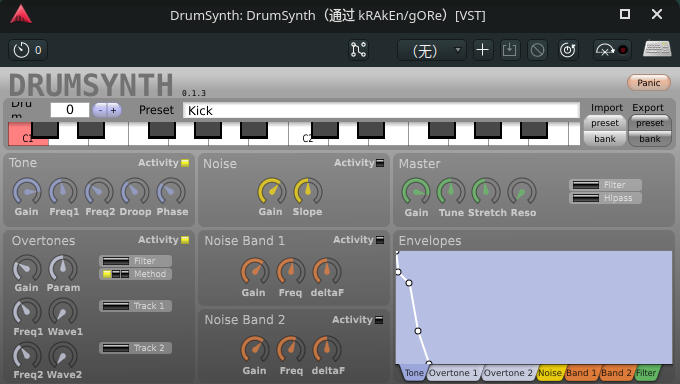Toggle the Noise Activity indicator

(380, 163)
